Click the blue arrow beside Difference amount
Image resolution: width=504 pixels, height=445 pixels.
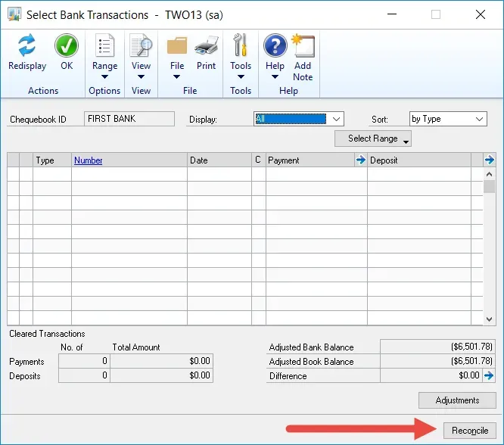(x=489, y=375)
